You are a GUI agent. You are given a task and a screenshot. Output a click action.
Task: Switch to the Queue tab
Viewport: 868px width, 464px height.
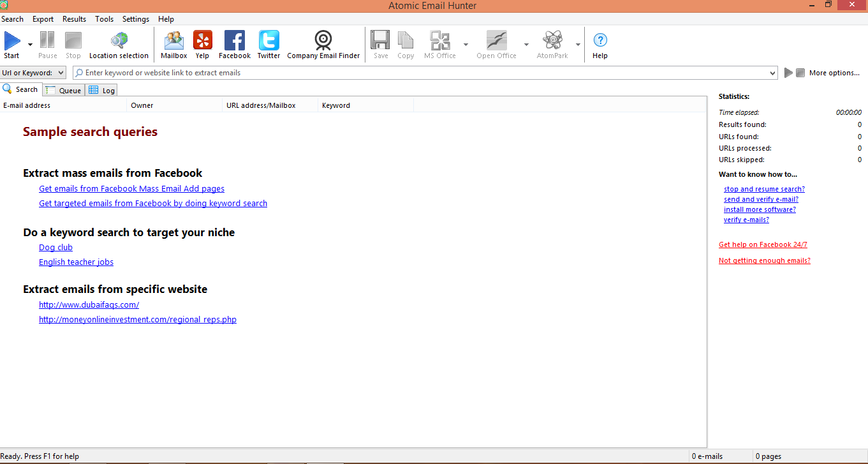(64, 90)
